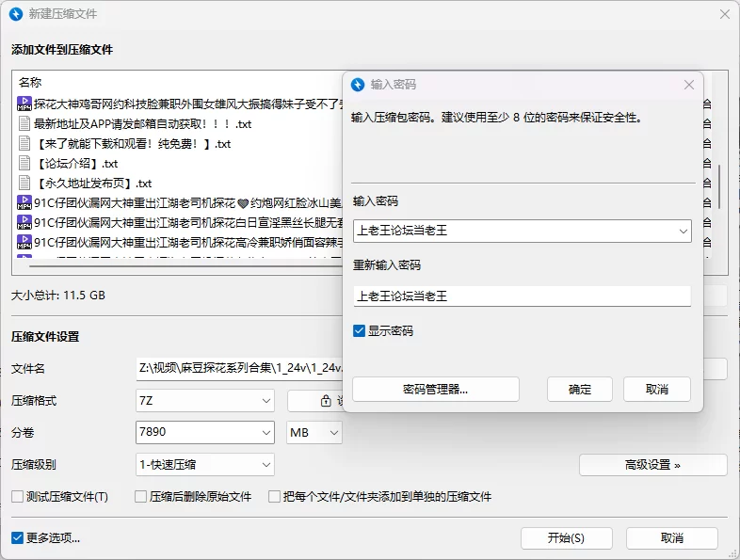Expand the 输入密码 combo box dropdown
Screen dimensions: 740x560
[x=683, y=231]
